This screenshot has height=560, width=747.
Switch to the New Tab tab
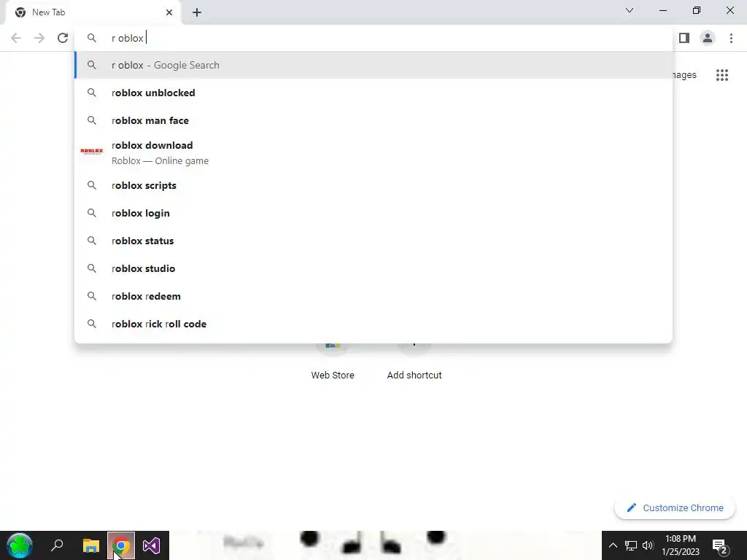[x=94, y=12]
